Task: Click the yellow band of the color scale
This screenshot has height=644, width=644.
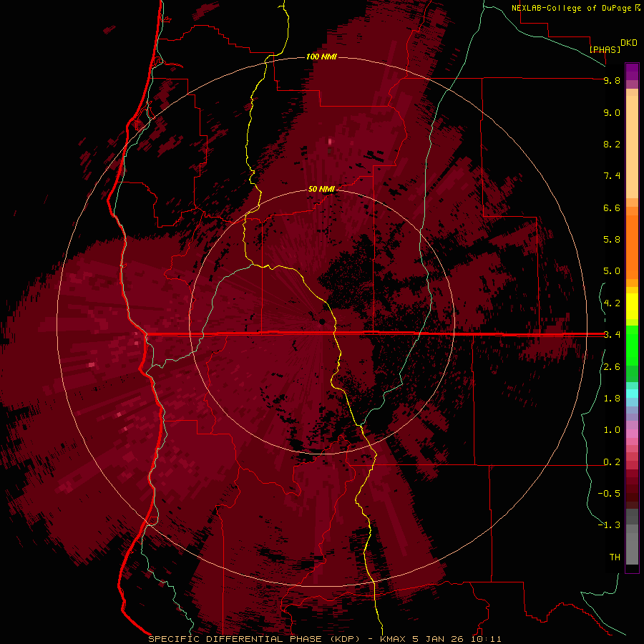Action: point(632,306)
